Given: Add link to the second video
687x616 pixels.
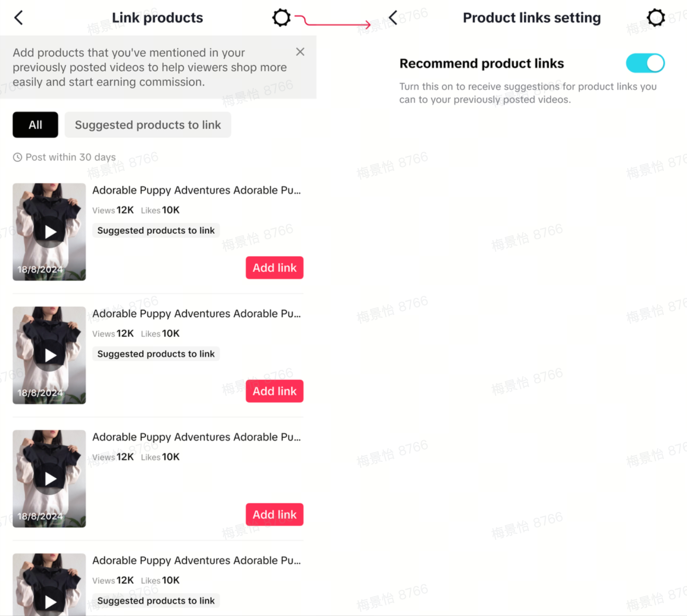Looking at the screenshot, I should click(275, 391).
